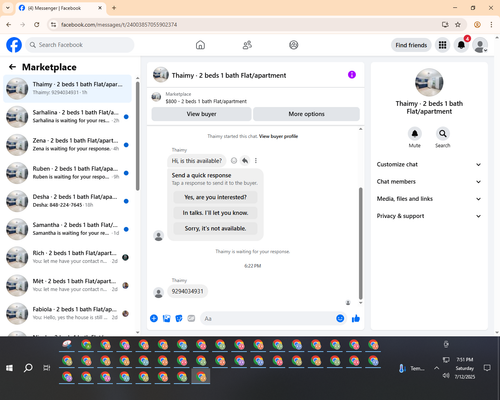This screenshot has height=400, width=500.
Task: Show hidden system tray icons chevron
Action: pyautogui.click(x=436, y=368)
